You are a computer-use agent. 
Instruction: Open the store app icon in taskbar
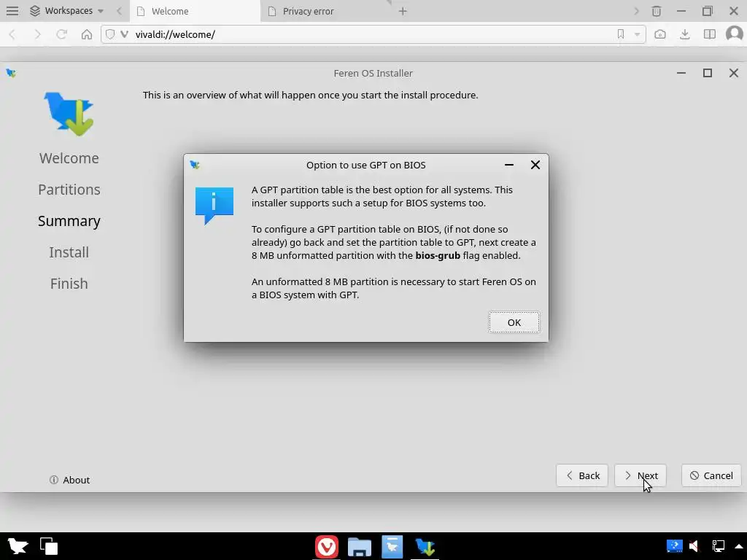[x=392, y=547]
